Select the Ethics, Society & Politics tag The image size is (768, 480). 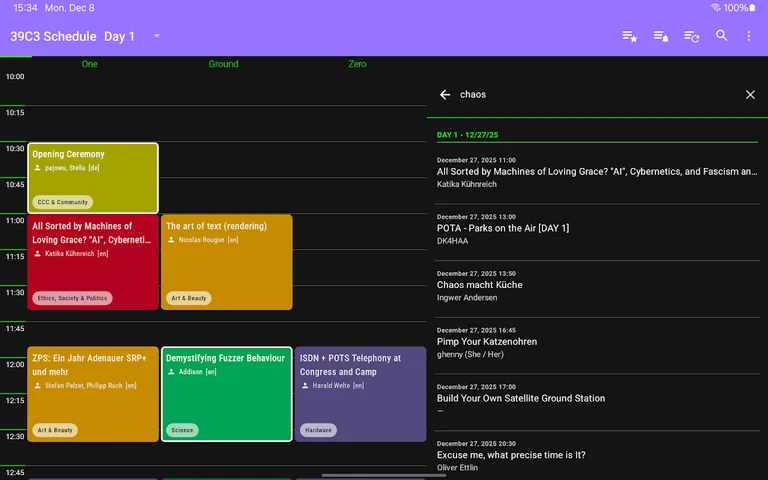point(72,298)
